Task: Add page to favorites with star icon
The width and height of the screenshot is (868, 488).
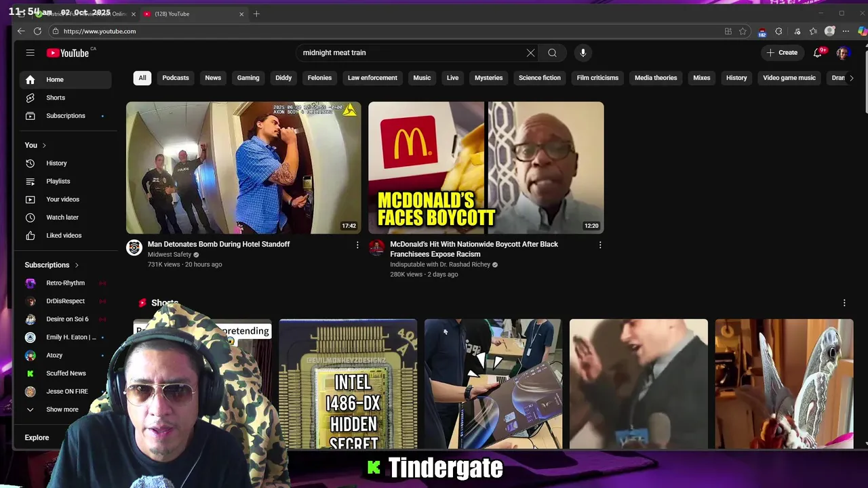Action: point(743,31)
